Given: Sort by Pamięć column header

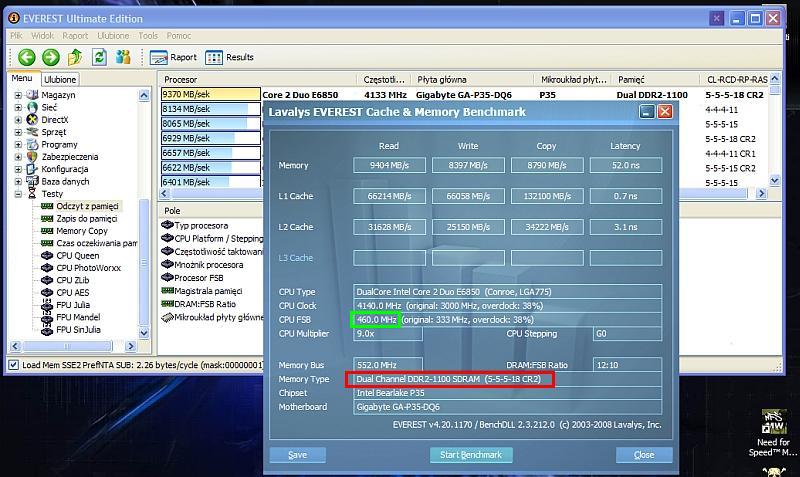Looking at the screenshot, I should pos(655,80).
